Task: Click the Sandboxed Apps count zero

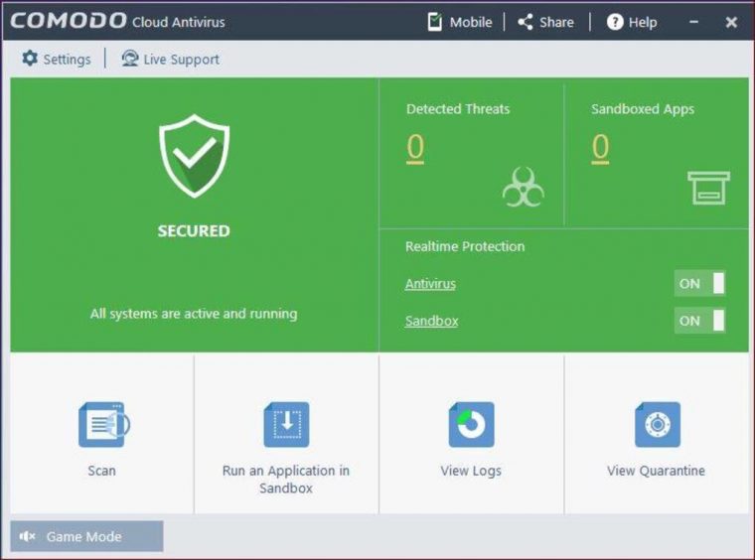Action: point(600,148)
